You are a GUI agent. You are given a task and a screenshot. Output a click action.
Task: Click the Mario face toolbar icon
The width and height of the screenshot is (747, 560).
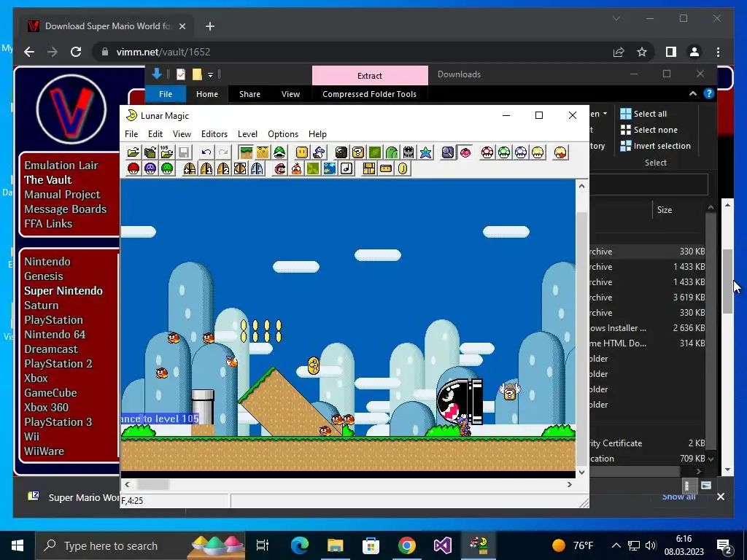point(279,168)
